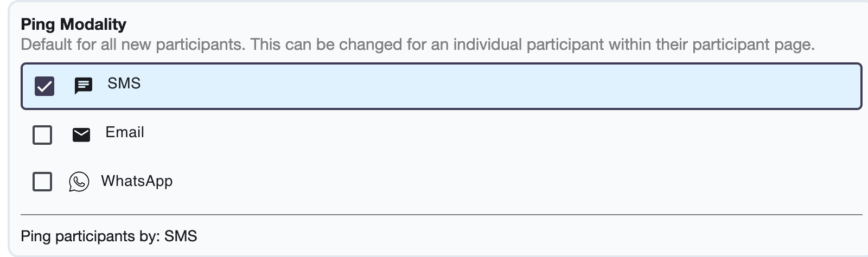Screen dimensions: 868x257
Task: Click "Default for all new participants" sentence
Action: [133, 44]
